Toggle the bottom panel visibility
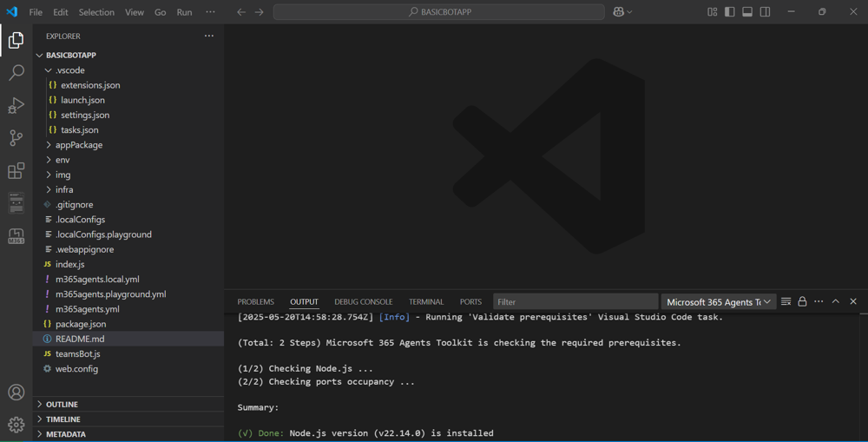Viewport: 868px width, 442px height. click(747, 11)
